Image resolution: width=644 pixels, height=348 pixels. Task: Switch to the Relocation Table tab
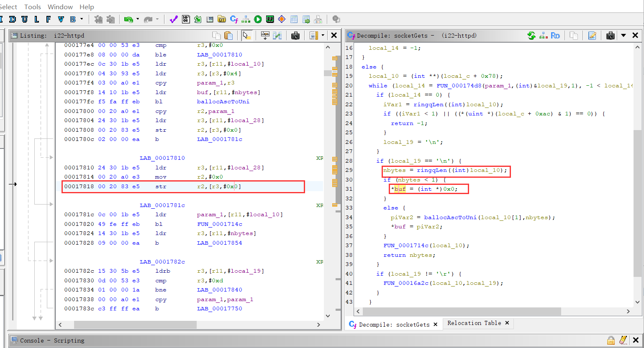click(x=474, y=323)
